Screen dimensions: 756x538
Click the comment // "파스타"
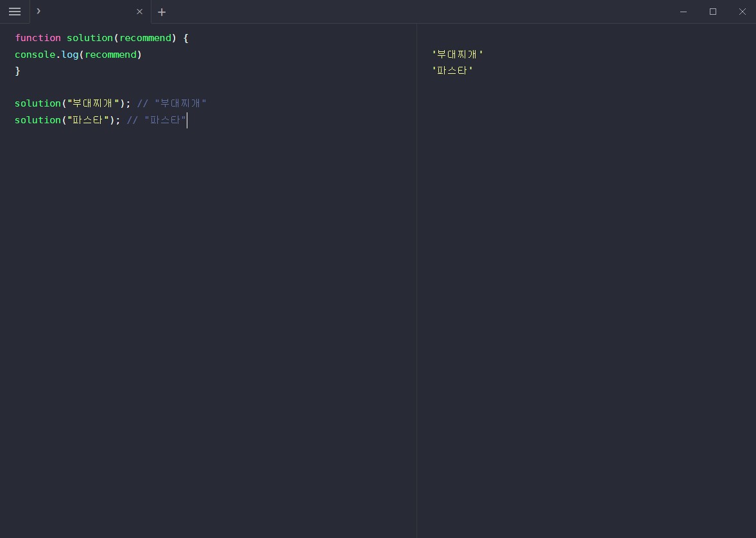[157, 120]
